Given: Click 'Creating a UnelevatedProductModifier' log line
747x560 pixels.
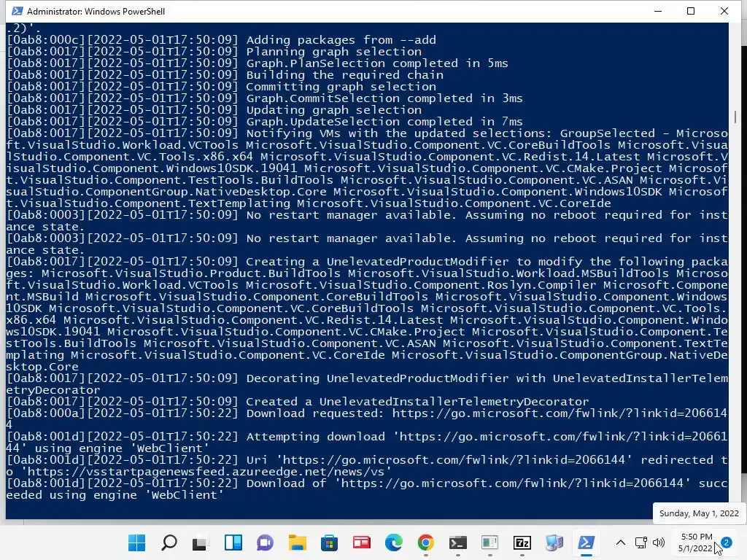Looking at the screenshot, I should pos(367,314).
